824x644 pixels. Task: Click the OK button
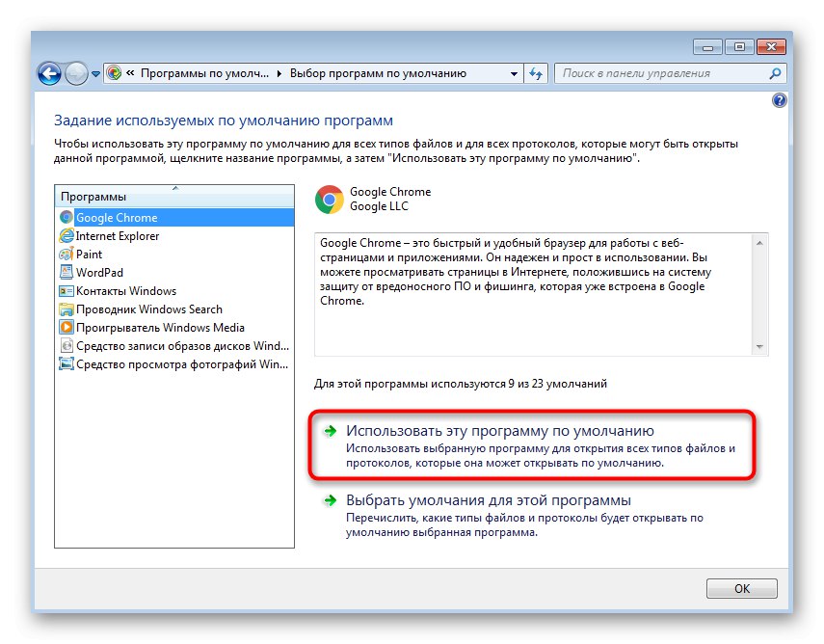pos(741,588)
